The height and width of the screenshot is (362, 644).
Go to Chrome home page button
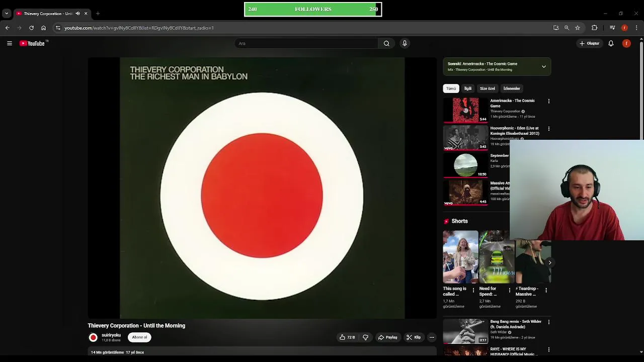44,28
